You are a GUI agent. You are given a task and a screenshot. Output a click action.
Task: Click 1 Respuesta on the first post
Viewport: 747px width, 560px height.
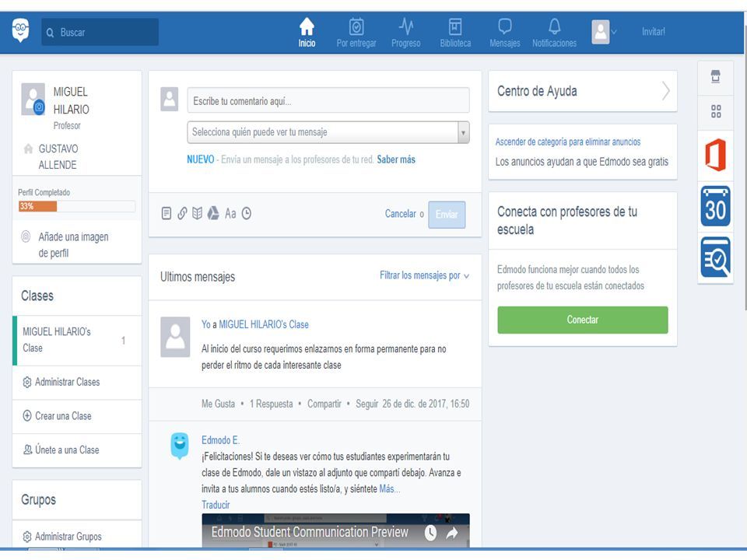pyautogui.click(x=271, y=404)
